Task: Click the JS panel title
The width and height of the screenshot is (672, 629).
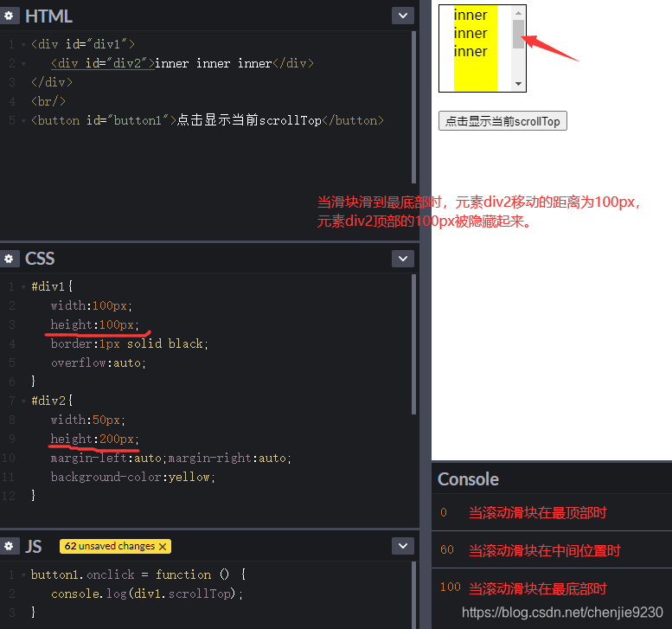Action: pyautogui.click(x=34, y=546)
